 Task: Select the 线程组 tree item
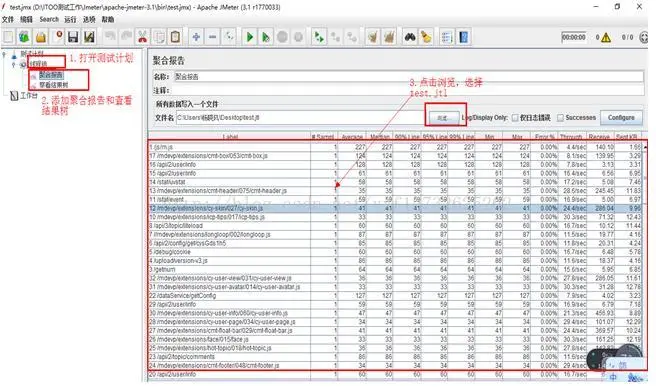tap(38, 64)
